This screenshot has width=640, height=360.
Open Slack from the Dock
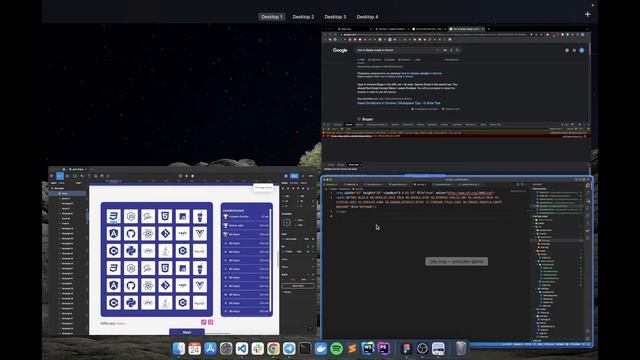(258, 349)
